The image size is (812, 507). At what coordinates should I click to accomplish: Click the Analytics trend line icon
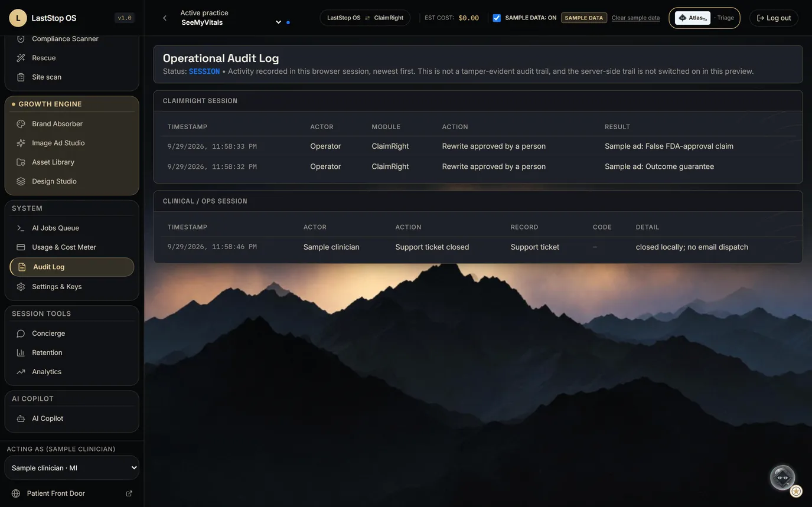(21, 372)
